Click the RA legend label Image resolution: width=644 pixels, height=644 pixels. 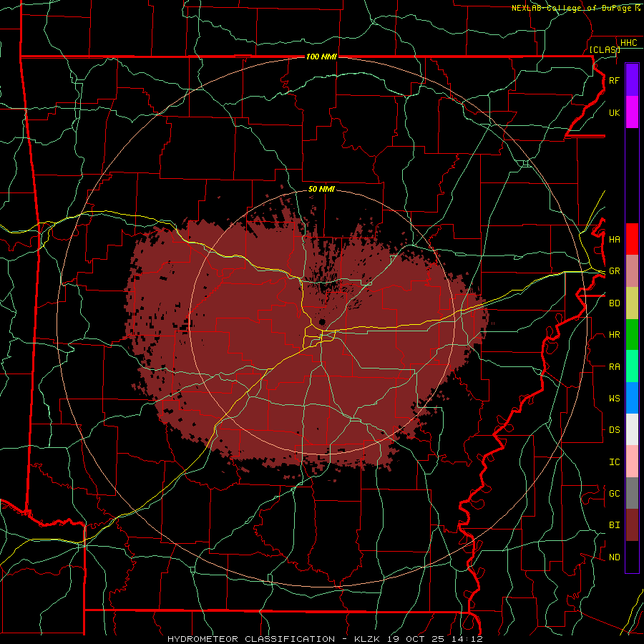(614, 367)
